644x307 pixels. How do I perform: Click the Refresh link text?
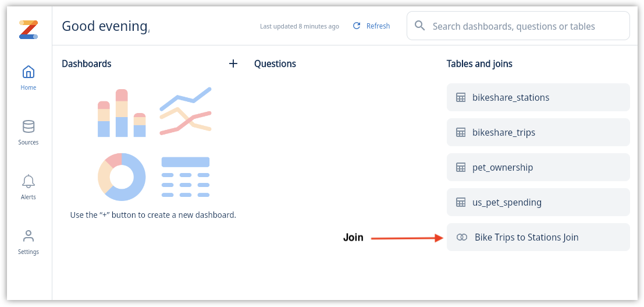pos(378,26)
